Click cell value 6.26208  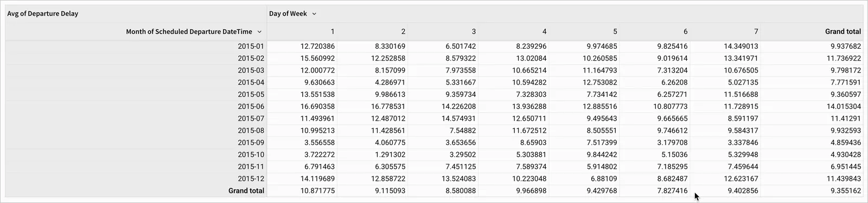pyautogui.click(x=674, y=82)
